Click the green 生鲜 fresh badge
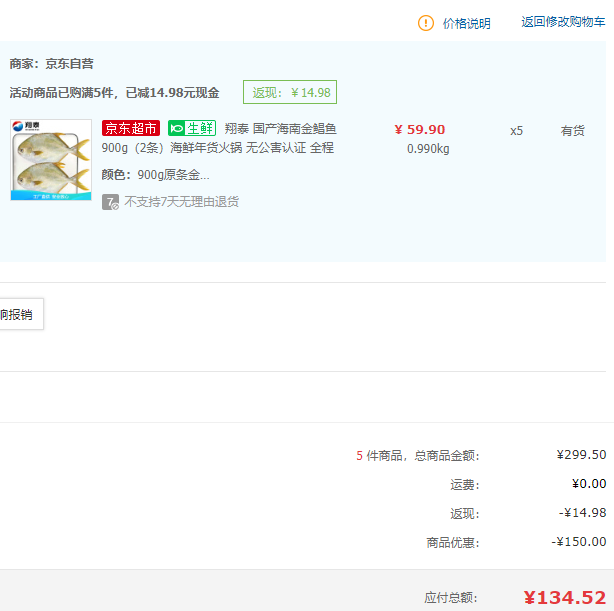Screen dimensions: 614x611 [192, 129]
